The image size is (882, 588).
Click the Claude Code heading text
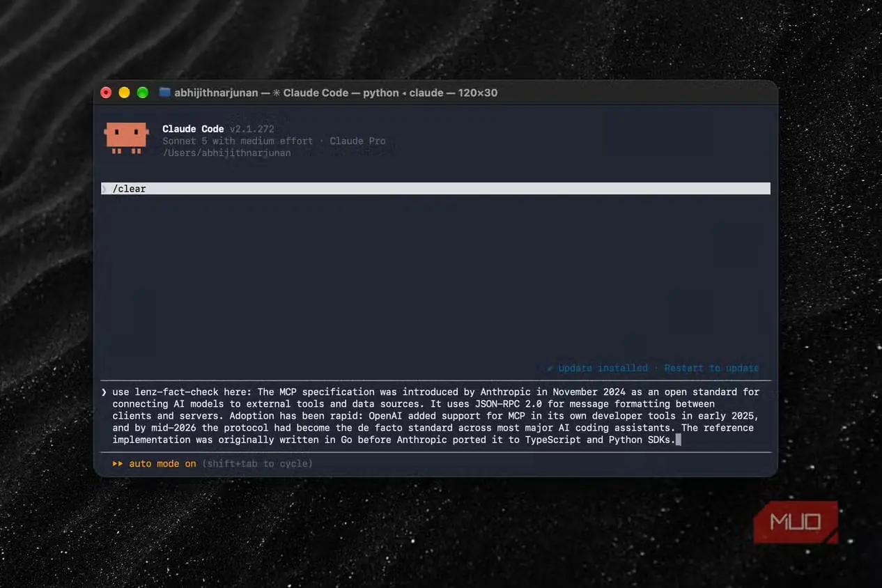193,129
